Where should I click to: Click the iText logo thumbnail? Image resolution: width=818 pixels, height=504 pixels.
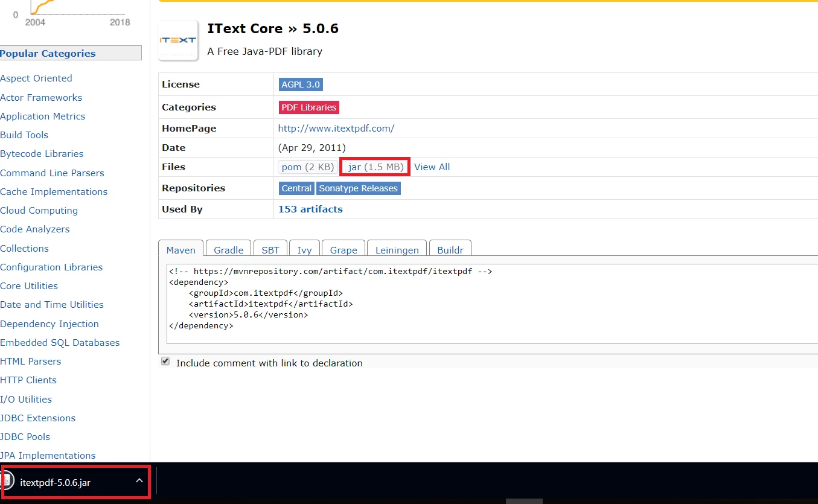(x=178, y=40)
